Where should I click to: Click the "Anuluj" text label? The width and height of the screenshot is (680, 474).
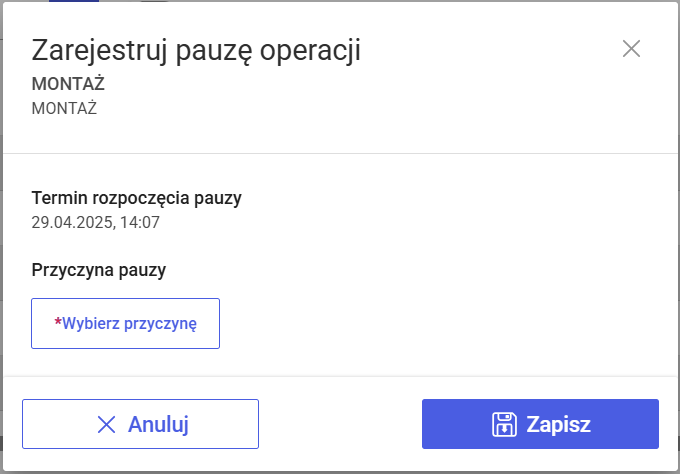(x=159, y=424)
